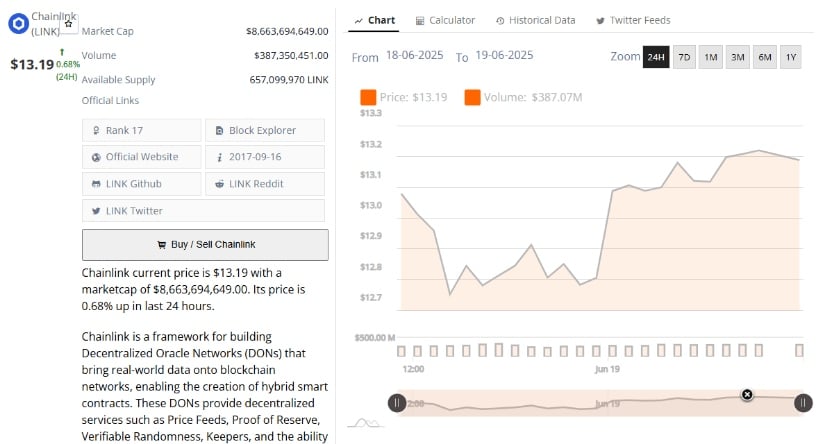Viewport: 825px width, 444px height.
Task: Click the 0.68% 24H change indicator
Action: point(67,65)
